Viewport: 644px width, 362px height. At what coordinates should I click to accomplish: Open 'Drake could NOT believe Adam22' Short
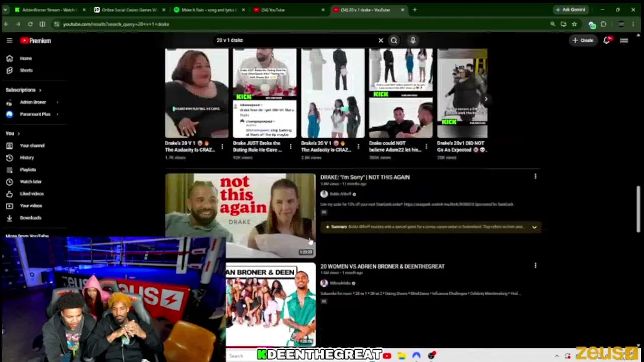(400, 94)
